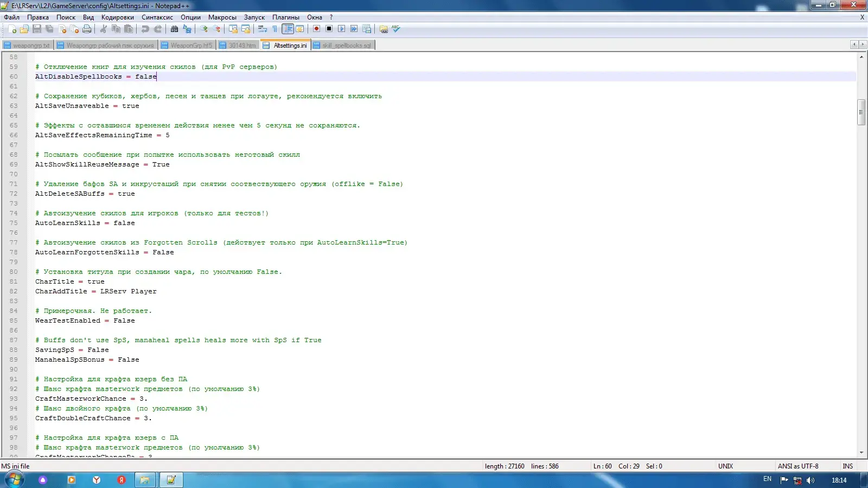Save the recorded macro icon
This screenshot has width=868, height=488.
click(x=366, y=29)
